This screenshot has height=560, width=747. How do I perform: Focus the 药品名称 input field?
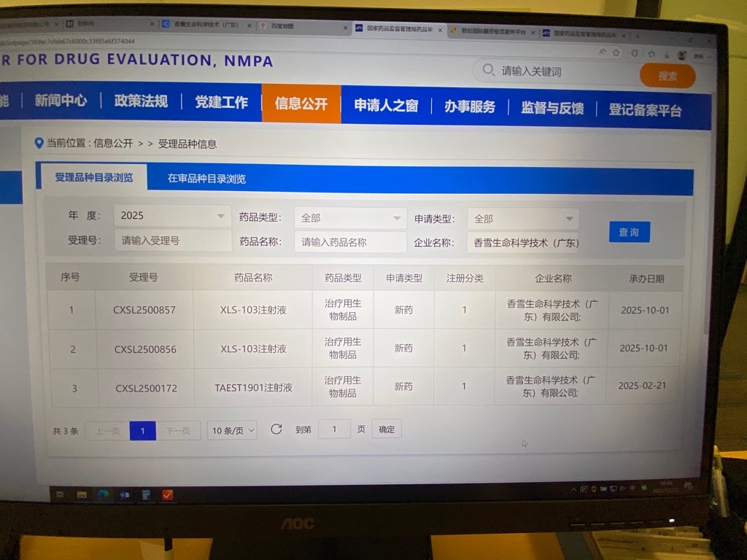click(351, 242)
